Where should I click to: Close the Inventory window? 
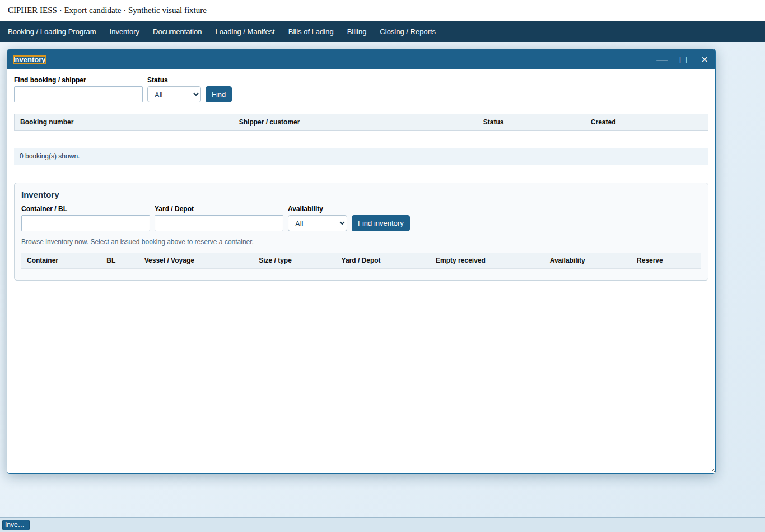(x=705, y=60)
